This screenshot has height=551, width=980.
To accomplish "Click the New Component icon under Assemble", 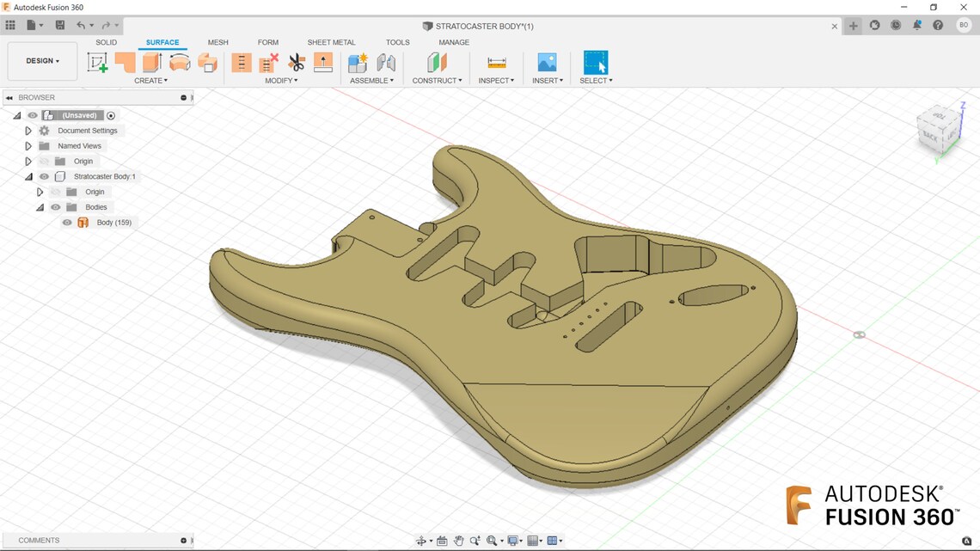I will click(358, 61).
